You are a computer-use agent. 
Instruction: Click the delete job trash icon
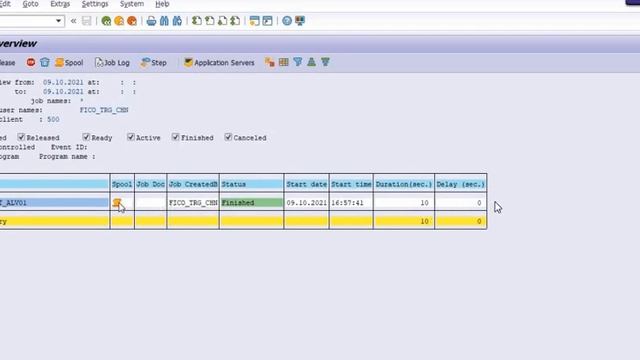(x=44, y=62)
